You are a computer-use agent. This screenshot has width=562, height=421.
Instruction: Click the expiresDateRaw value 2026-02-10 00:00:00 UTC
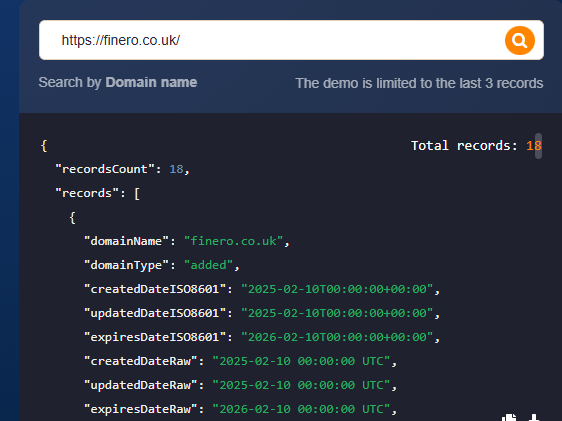[301, 409]
